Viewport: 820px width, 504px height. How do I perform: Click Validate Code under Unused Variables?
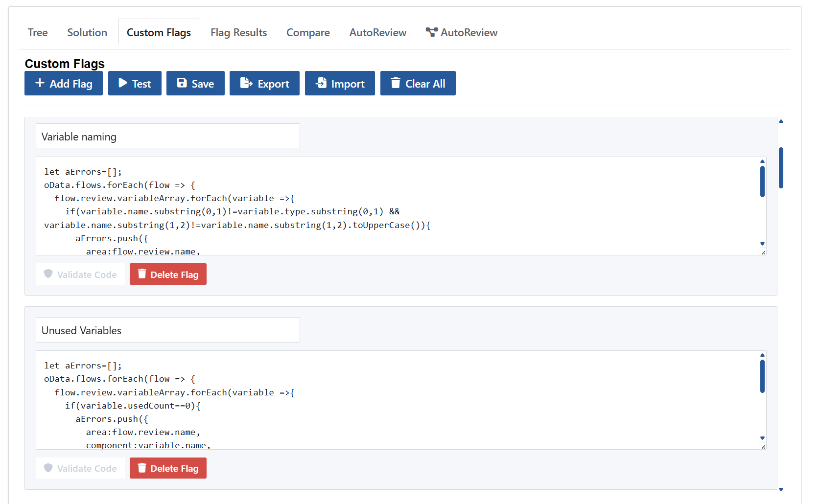point(80,468)
